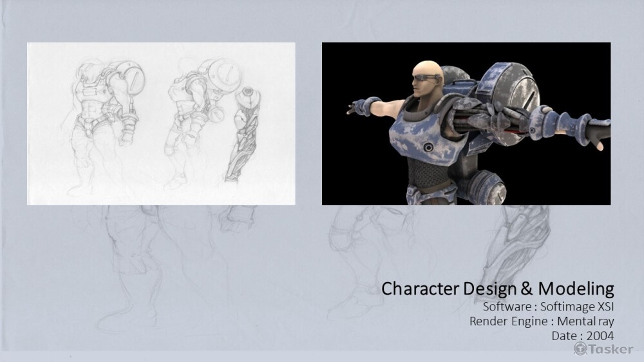Click the circular emblem on chest plate

point(427,146)
